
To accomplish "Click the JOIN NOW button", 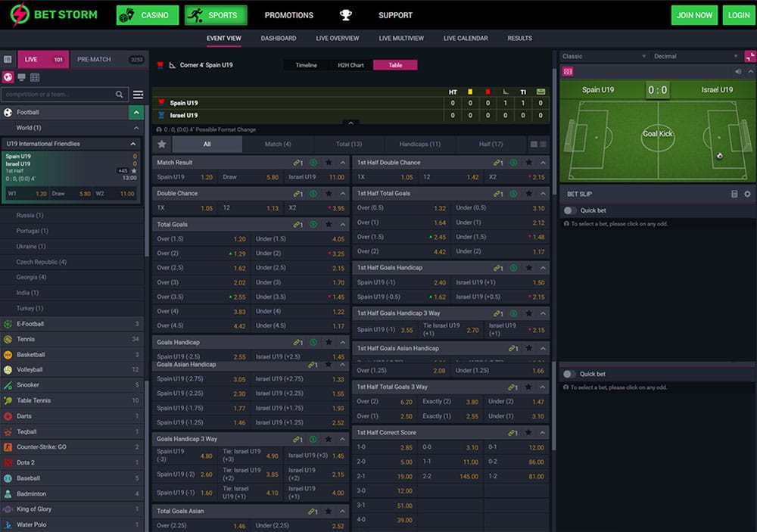I will 694,15.
